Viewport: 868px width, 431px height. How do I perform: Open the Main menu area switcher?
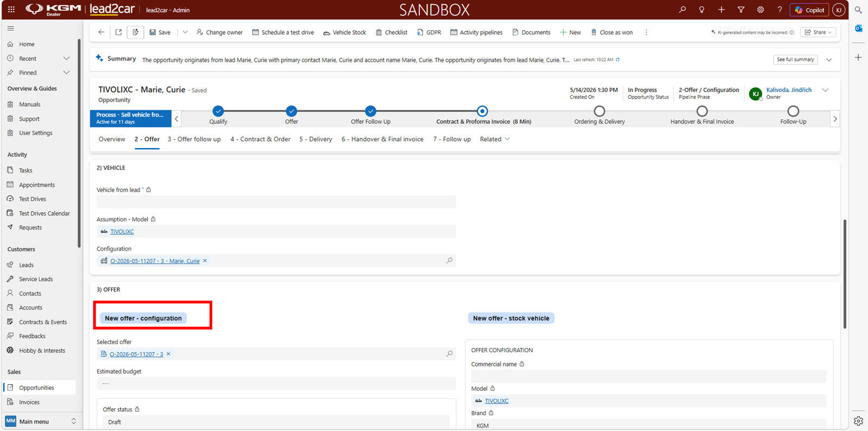pyautogui.click(x=41, y=421)
